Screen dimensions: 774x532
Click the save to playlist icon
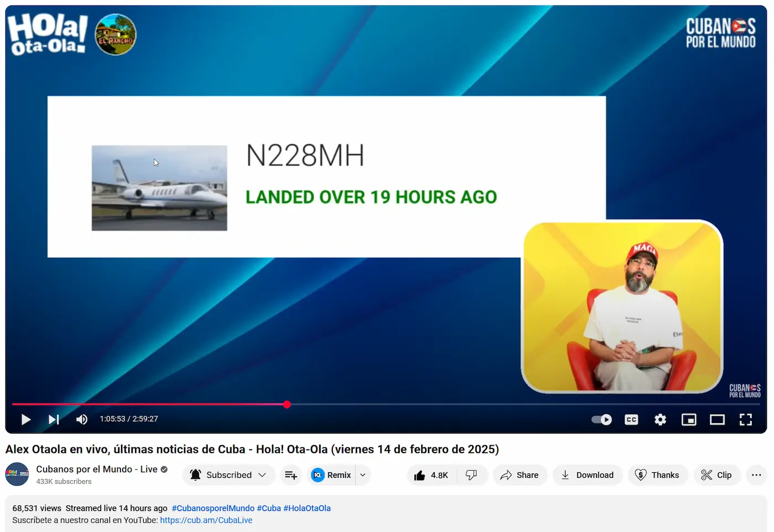tap(291, 475)
